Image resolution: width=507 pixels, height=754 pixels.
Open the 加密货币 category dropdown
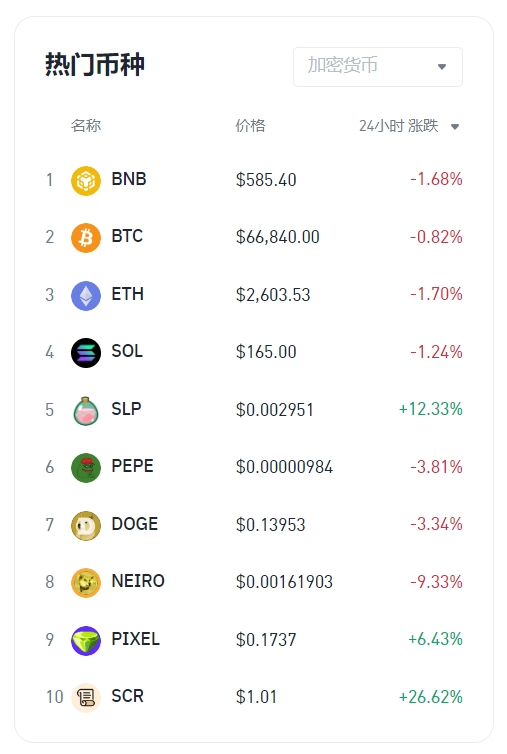pyautogui.click(x=378, y=67)
